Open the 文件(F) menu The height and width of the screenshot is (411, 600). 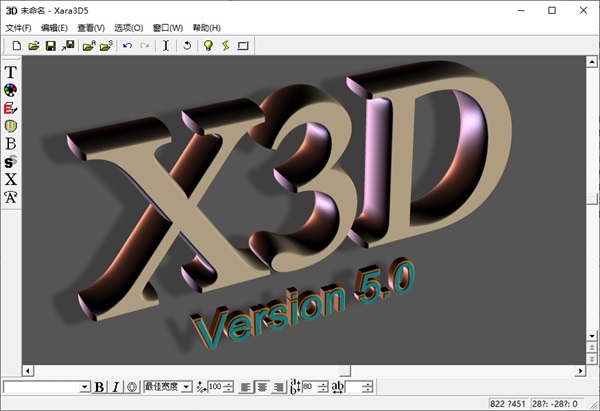[x=18, y=28]
